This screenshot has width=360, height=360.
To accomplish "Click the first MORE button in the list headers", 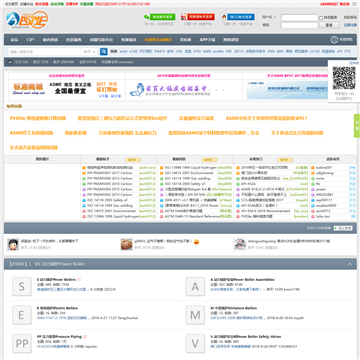I will pyautogui.click(x=133, y=160).
